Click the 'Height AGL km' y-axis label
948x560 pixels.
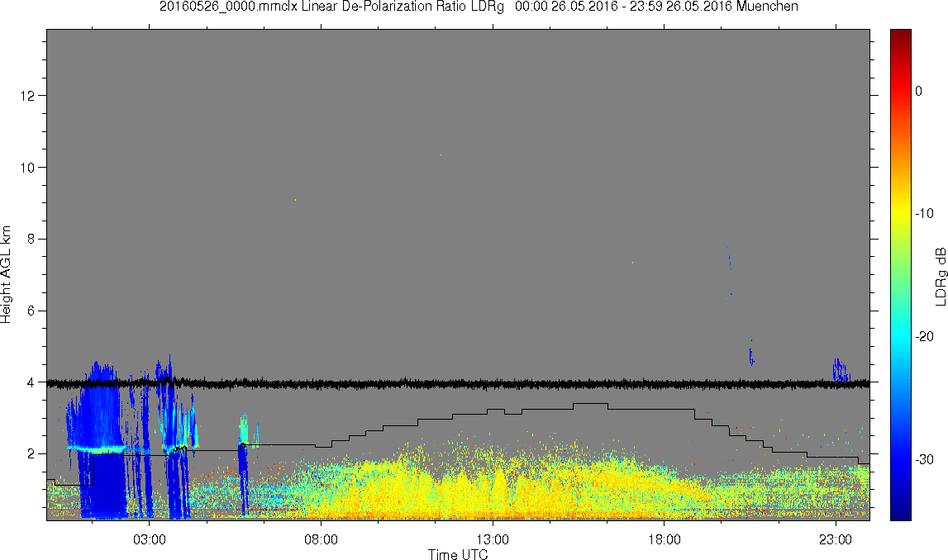coord(6,275)
